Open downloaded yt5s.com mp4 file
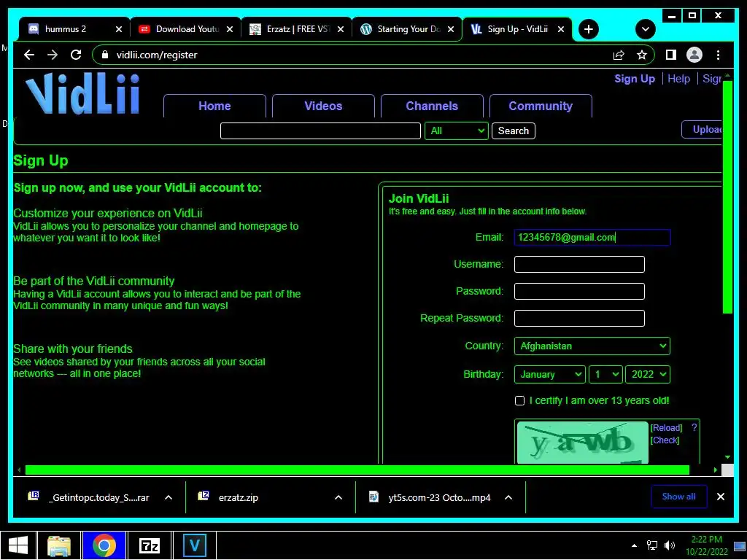Image resolution: width=747 pixels, height=560 pixels. 430,497
